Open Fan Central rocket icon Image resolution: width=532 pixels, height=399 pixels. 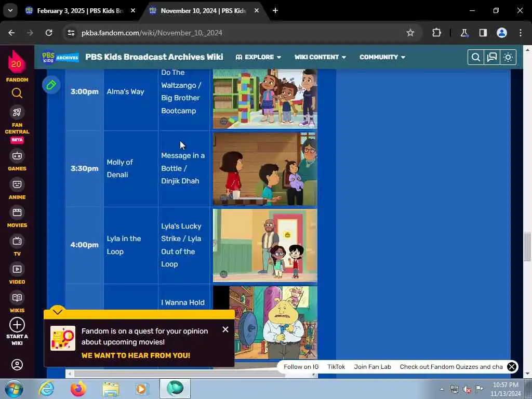pyautogui.click(x=17, y=112)
